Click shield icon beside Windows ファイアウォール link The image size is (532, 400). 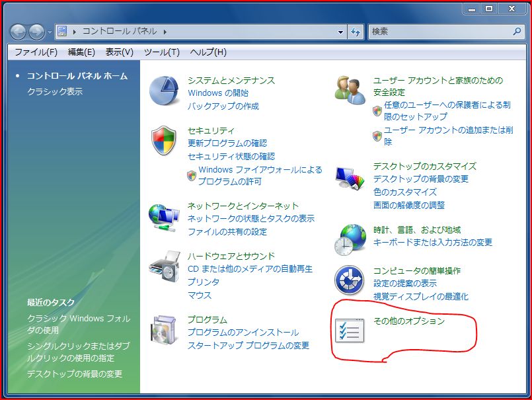192,176
